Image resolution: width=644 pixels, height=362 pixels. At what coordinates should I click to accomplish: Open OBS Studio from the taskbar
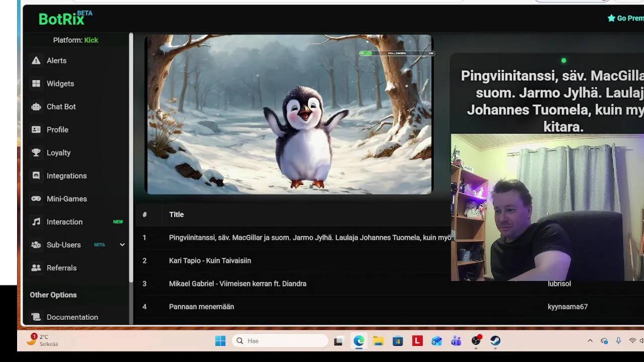click(476, 341)
